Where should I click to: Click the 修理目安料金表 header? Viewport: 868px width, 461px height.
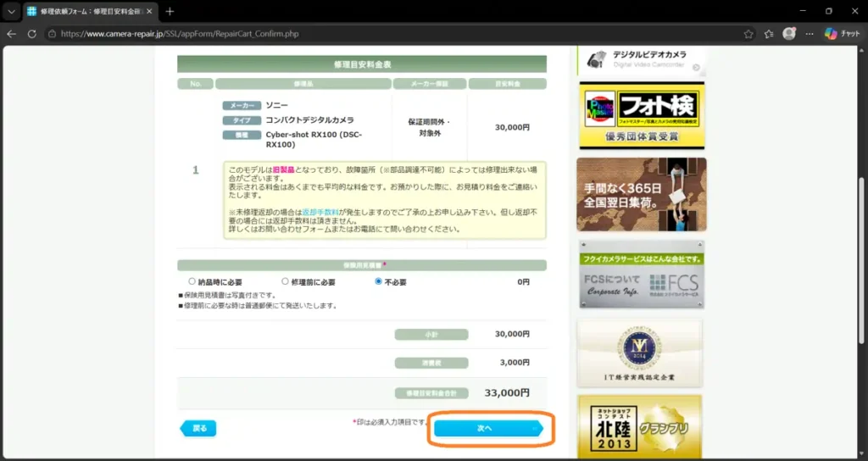click(362, 64)
